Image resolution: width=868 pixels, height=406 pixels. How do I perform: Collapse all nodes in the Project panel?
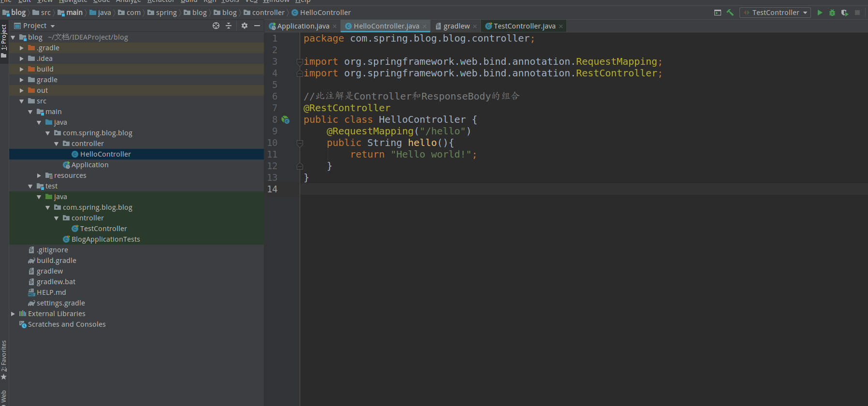pyautogui.click(x=229, y=26)
